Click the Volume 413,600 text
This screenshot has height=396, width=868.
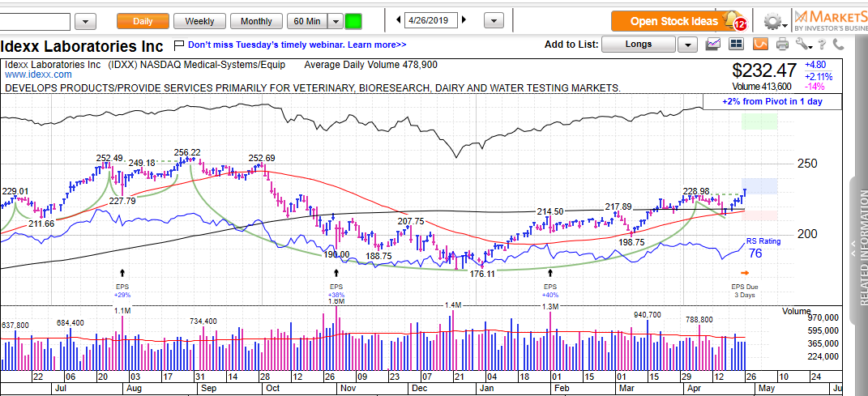click(x=761, y=87)
